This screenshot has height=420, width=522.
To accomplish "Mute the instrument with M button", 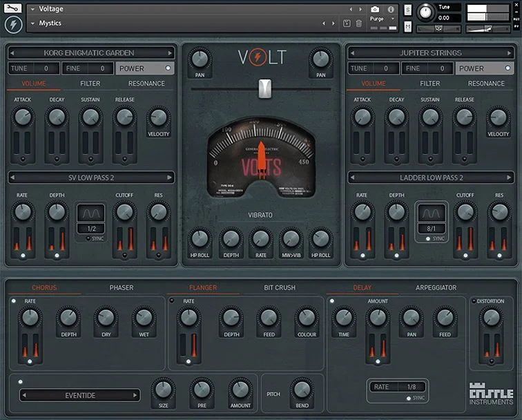I will (408, 27).
